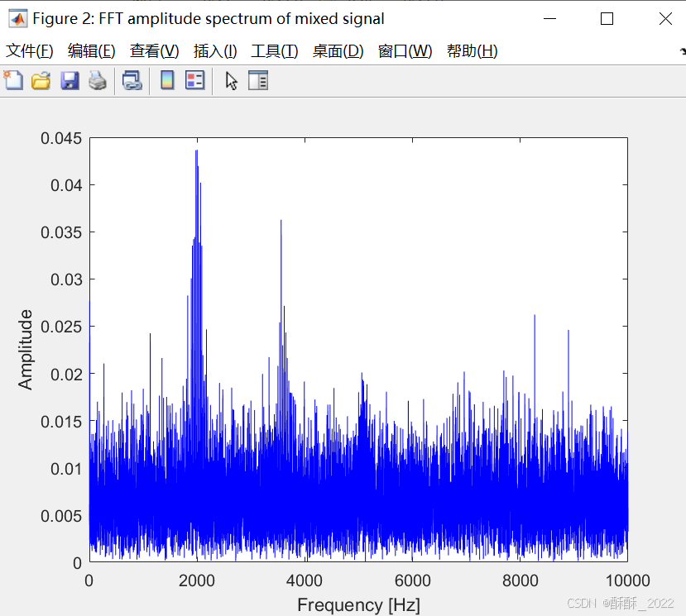Click the 0.025 y-axis tick label
Image resolution: width=686 pixels, height=616 pixels.
tap(61, 327)
